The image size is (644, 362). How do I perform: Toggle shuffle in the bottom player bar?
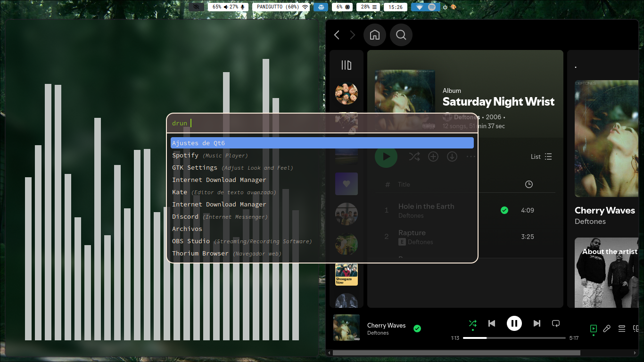pyautogui.click(x=473, y=323)
